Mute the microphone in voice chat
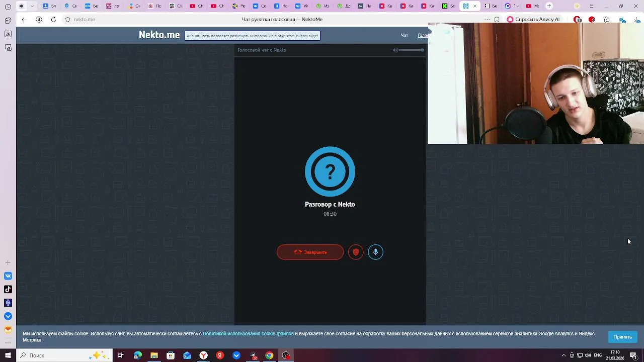Viewport: 644px width, 362px height. [375, 252]
